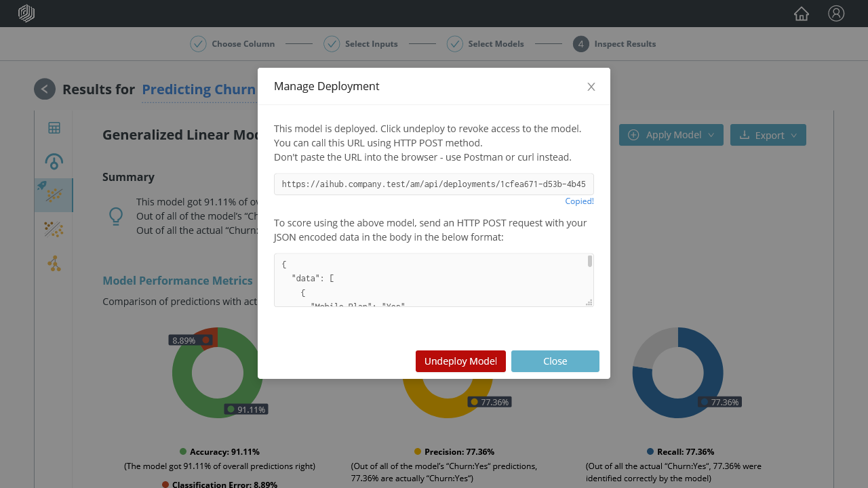This screenshot has height=488, width=868.
Task: Return to the Select Models step
Action: [486, 44]
